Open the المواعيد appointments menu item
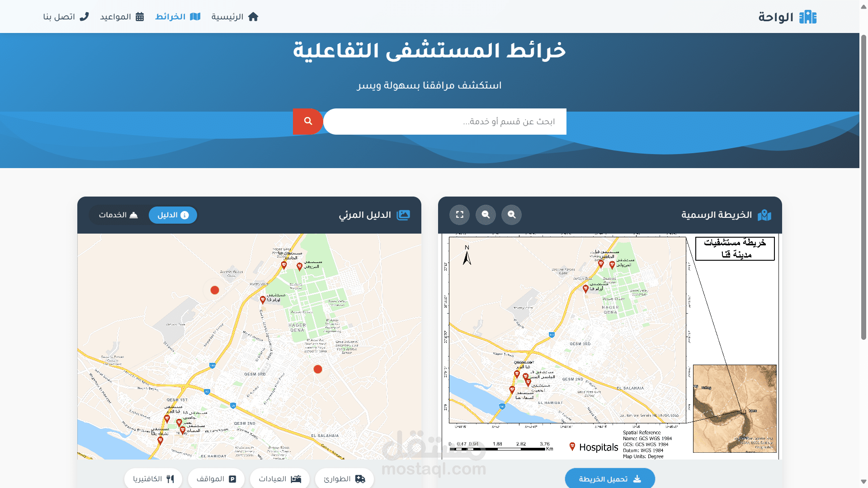The height and width of the screenshot is (488, 868). pos(122,17)
